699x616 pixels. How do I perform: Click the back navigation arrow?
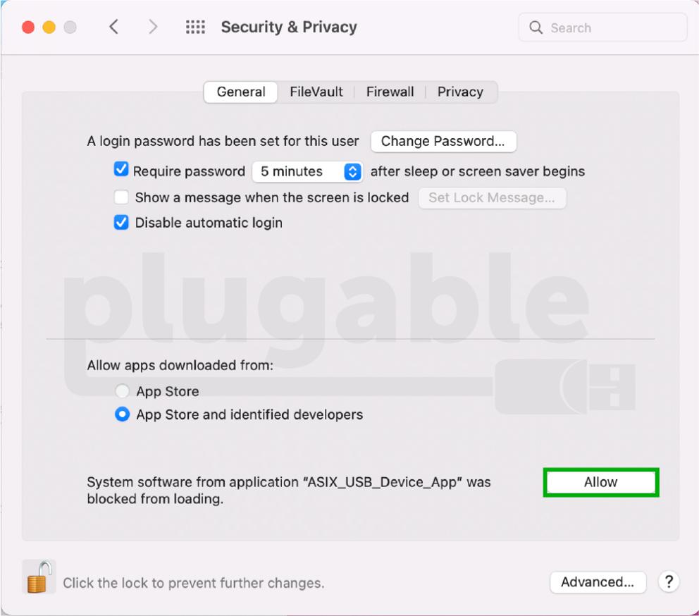(x=113, y=27)
